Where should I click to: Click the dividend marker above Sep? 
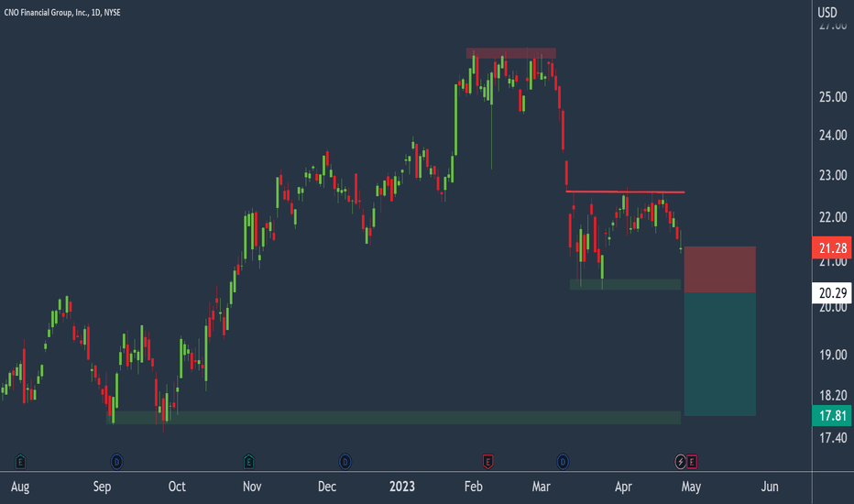pyautogui.click(x=116, y=462)
